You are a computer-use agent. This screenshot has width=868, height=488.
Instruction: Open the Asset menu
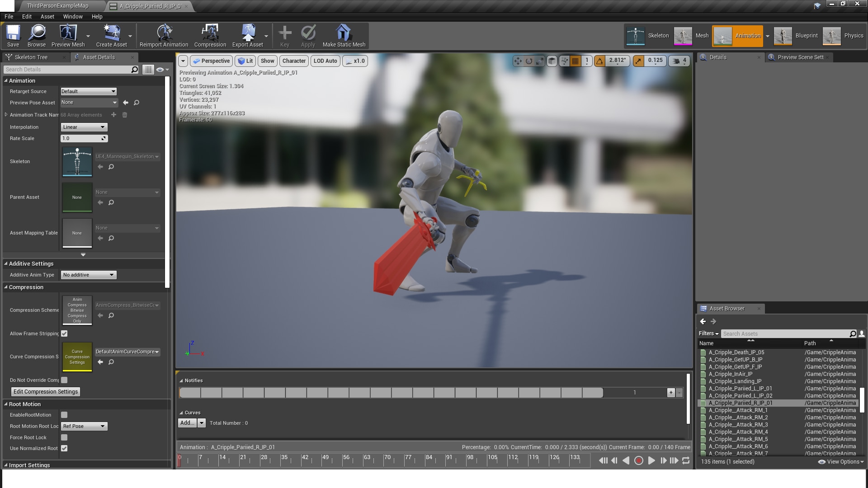[x=47, y=16]
